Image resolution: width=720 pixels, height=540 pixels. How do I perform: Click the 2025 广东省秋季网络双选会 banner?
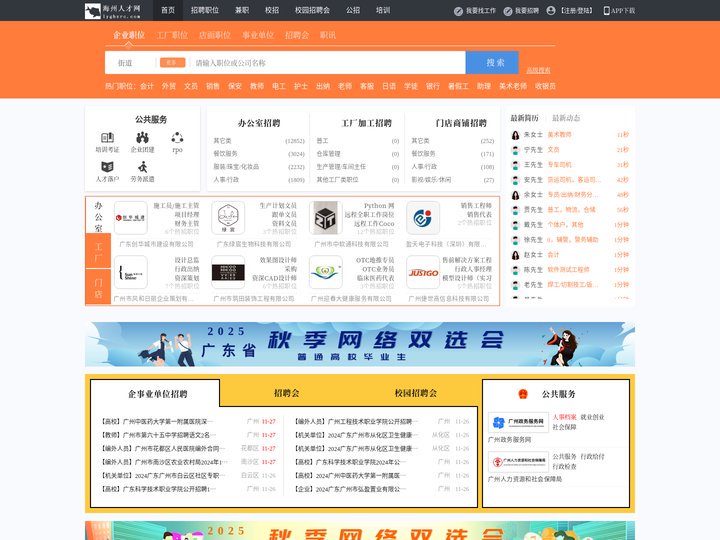coord(360,344)
